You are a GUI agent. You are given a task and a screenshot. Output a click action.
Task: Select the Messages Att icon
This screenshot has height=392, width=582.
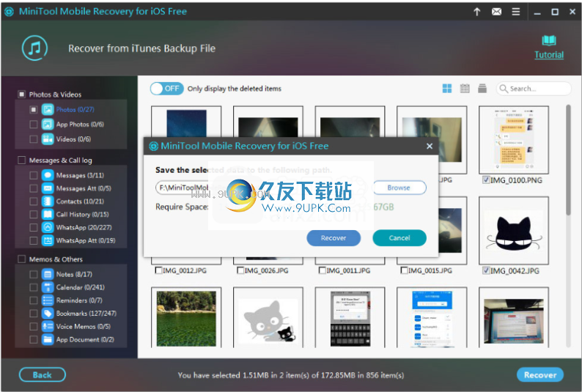pyautogui.click(x=48, y=188)
